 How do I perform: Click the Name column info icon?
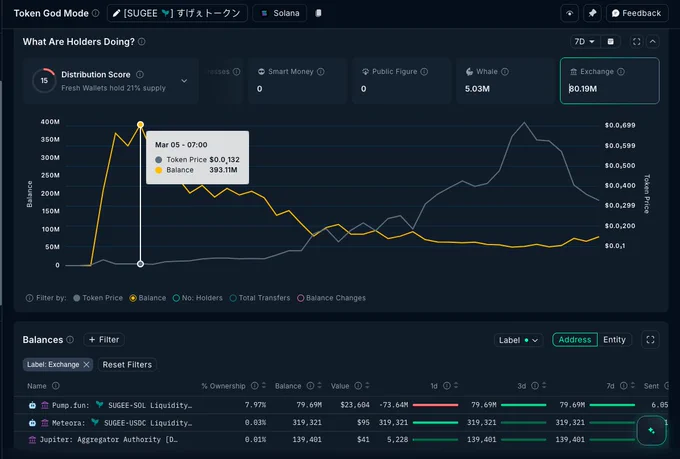point(56,386)
